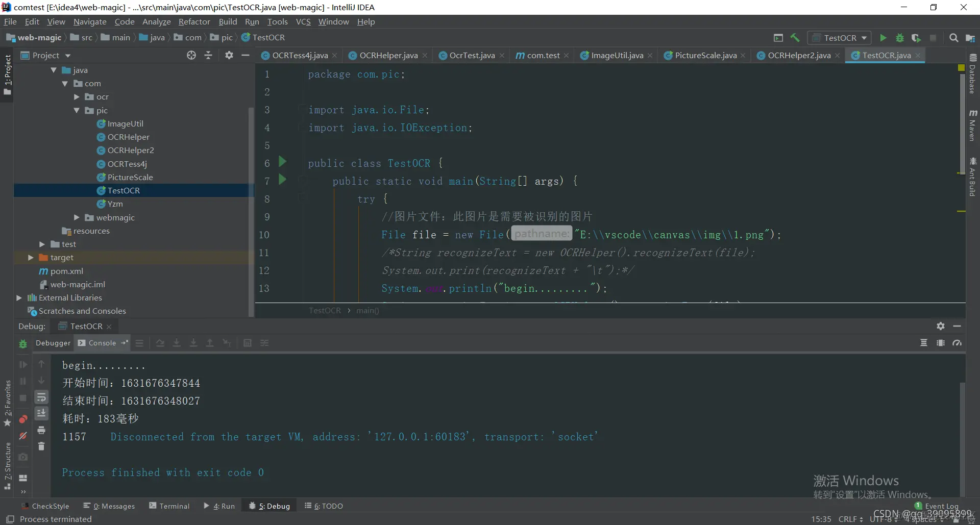Click CRLF line separator in status bar

coord(850,519)
